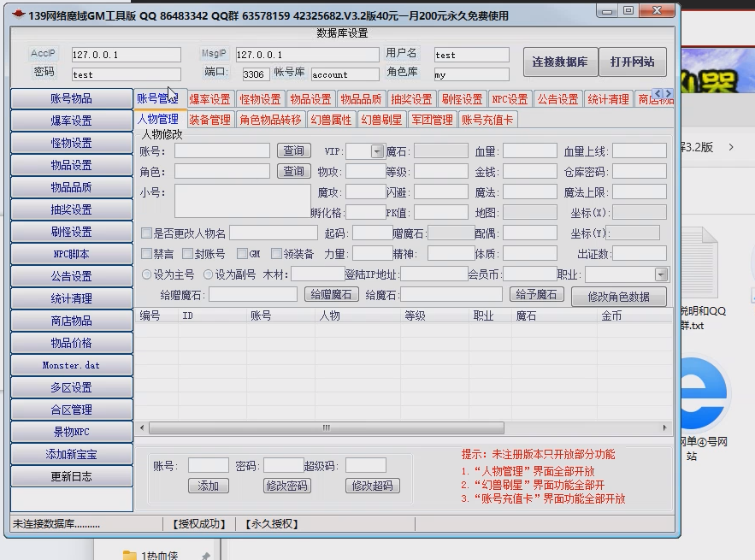The height and width of the screenshot is (560, 755).
Task: Click the 连接数据库 button
Action: click(561, 62)
